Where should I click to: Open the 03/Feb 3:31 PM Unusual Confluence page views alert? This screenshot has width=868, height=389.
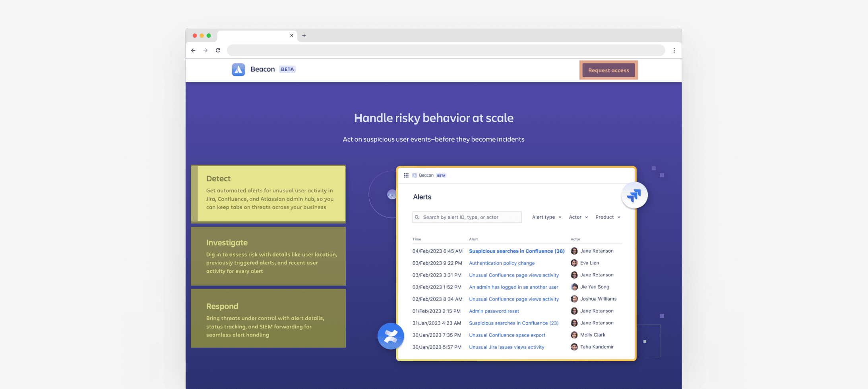coord(514,275)
